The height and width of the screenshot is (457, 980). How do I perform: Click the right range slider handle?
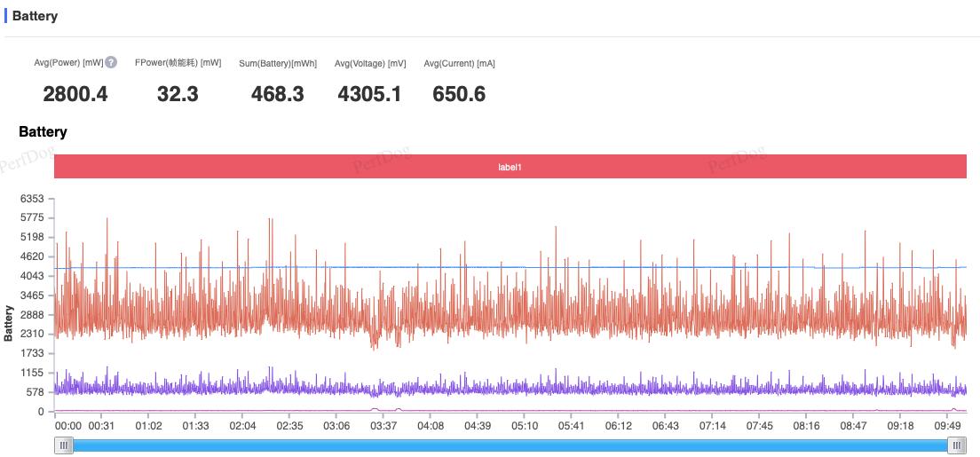click(957, 445)
